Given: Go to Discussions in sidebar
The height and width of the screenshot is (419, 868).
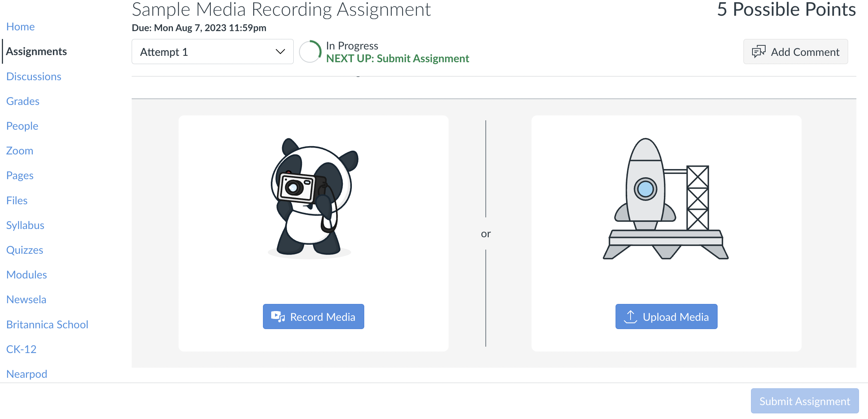Looking at the screenshot, I should coord(34,76).
